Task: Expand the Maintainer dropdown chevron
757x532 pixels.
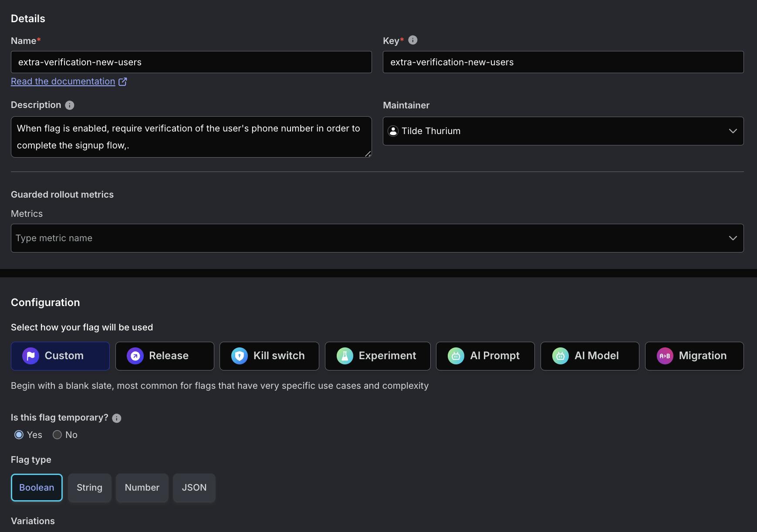Action: tap(733, 131)
